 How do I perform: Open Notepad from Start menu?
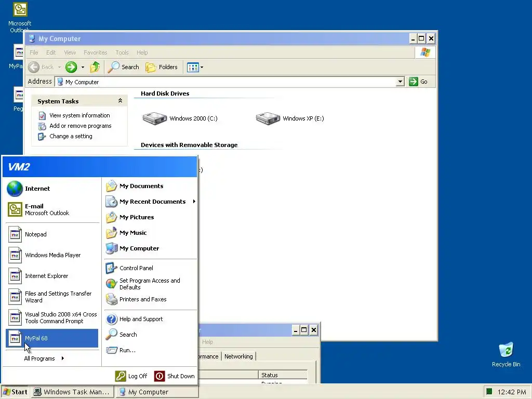(x=52, y=234)
